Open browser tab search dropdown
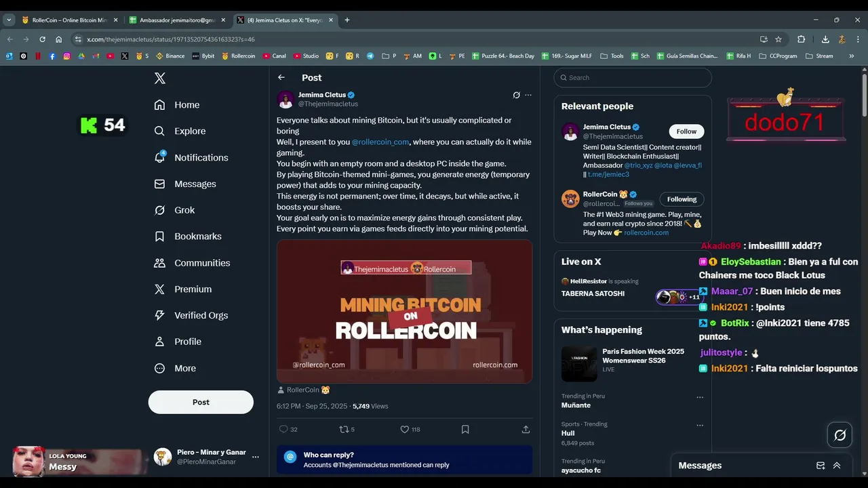 pyautogui.click(x=9, y=20)
